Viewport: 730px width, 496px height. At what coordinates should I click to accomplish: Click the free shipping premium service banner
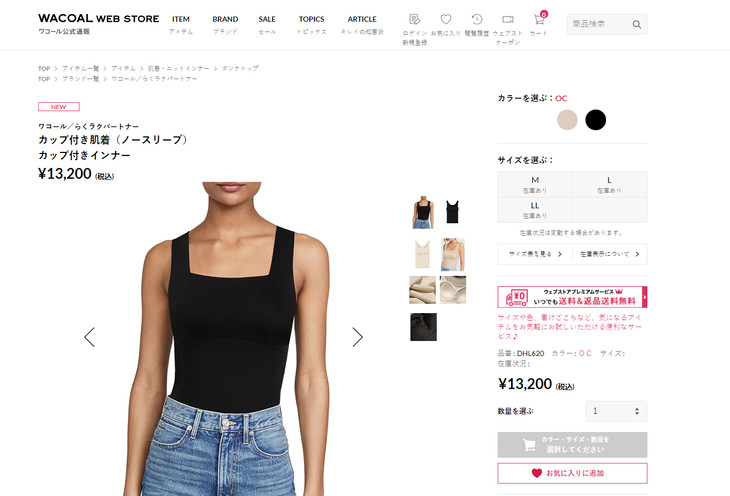tap(572, 297)
